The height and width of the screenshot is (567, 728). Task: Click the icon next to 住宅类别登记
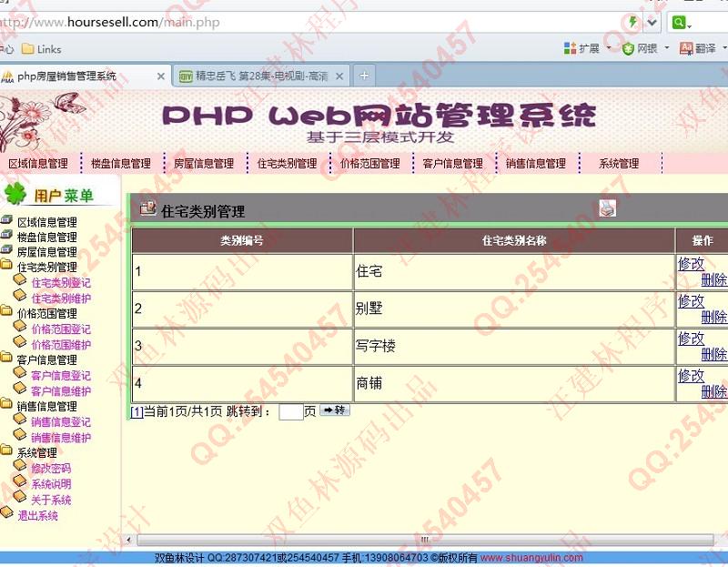pyautogui.click(x=20, y=279)
